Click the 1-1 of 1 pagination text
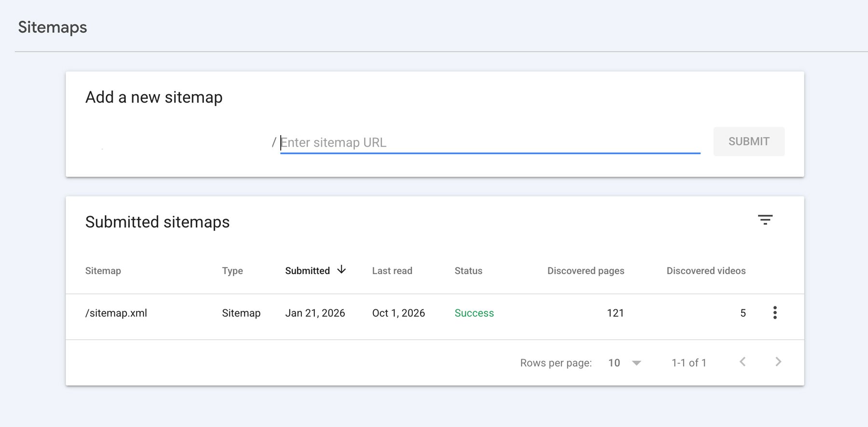Viewport: 868px width, 427px height. (689, 363)
